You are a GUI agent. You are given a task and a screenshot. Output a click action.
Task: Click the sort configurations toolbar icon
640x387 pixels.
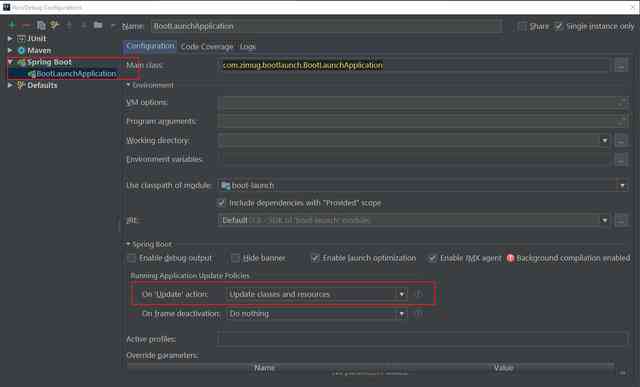[113, 25]
